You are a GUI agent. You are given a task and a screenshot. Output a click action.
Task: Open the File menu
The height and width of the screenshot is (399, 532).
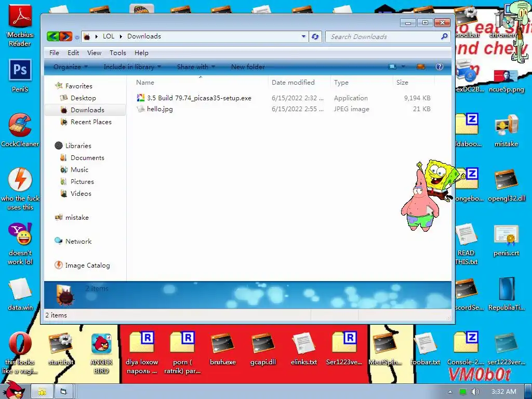click(x=54, y=52)
